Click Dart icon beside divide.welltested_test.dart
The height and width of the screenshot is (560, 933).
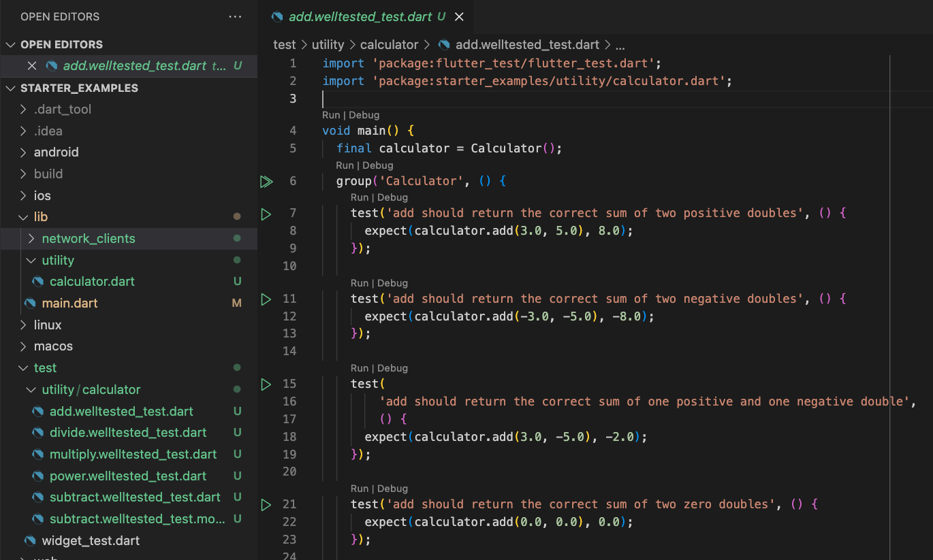point(38,433)
